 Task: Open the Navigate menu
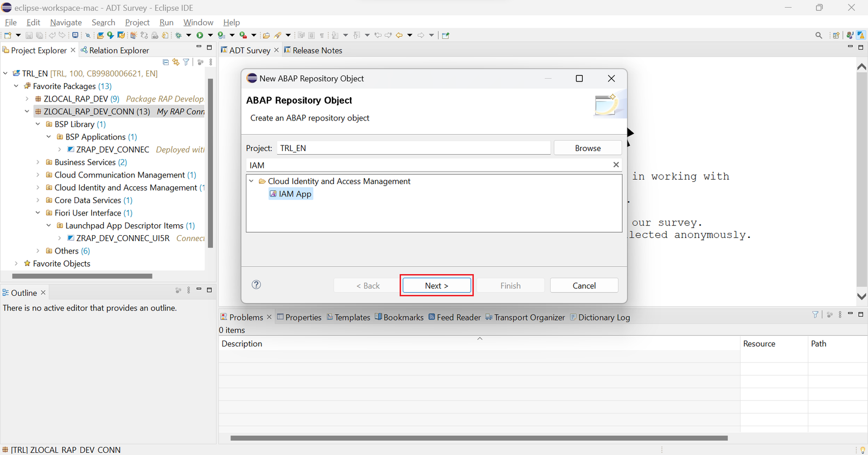pyautogui.click(x=66, y=22)
